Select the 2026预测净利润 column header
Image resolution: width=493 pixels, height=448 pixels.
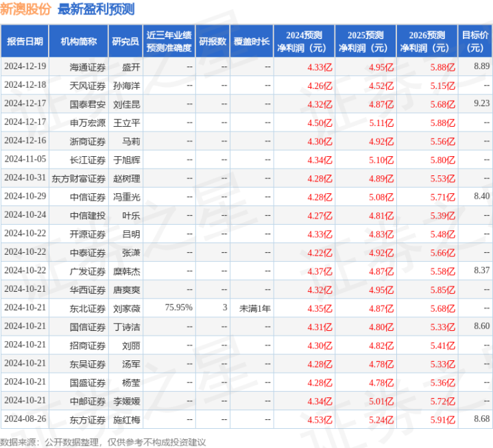click(x=427, y=42)
